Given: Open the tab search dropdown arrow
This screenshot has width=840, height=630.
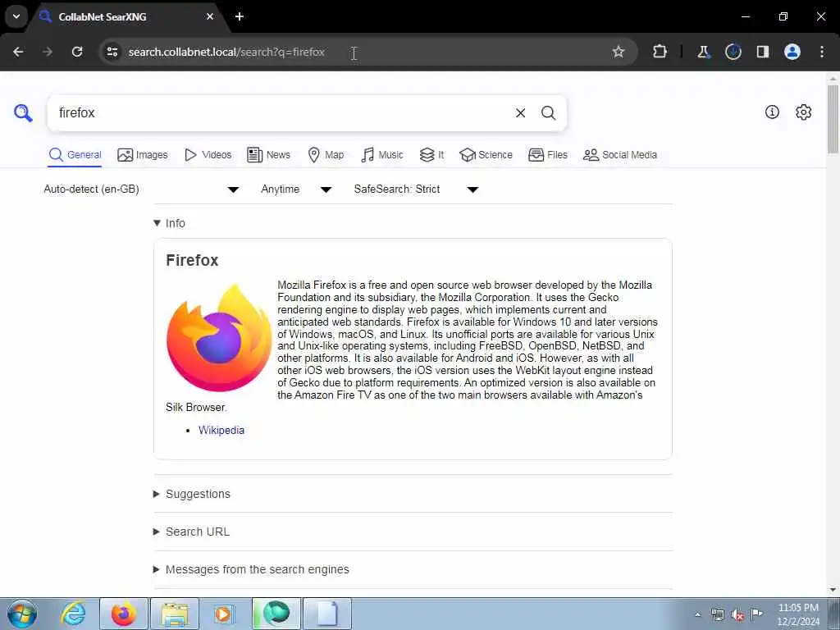Looking at the screenshot, I should 16,16.
